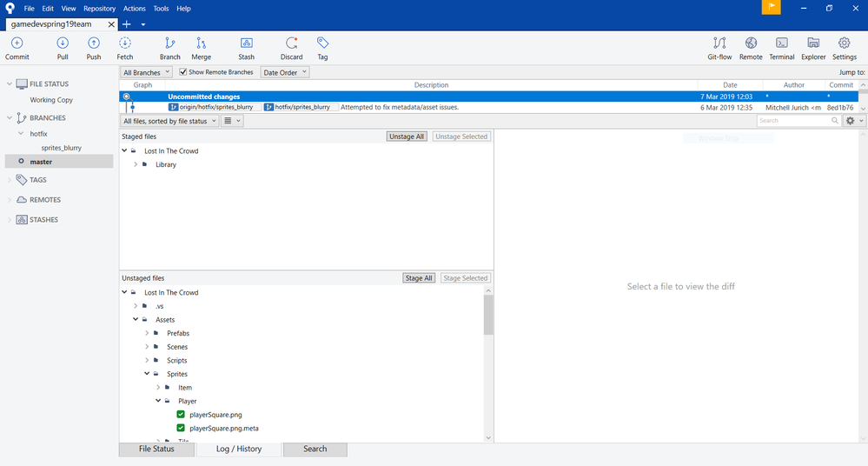
Task: Expand the .vs folder
Action: point(136,306)
